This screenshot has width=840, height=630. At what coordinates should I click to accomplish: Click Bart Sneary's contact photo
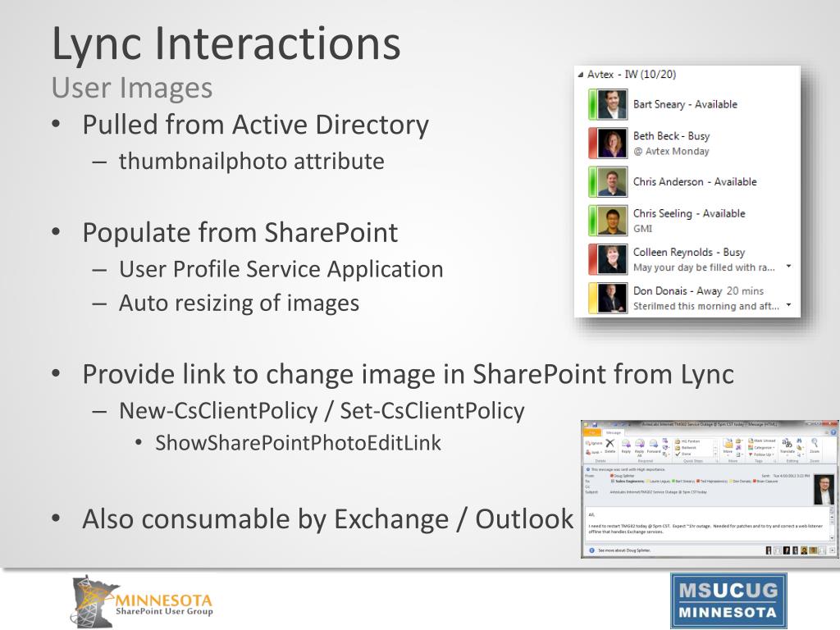coord(612,104)
